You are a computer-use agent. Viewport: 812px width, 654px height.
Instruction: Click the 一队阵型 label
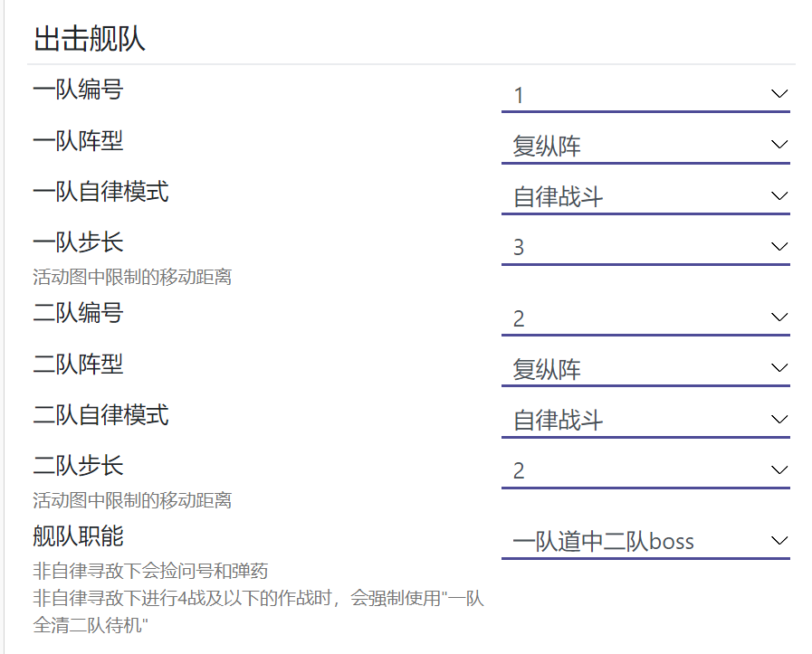coord(78,141)
